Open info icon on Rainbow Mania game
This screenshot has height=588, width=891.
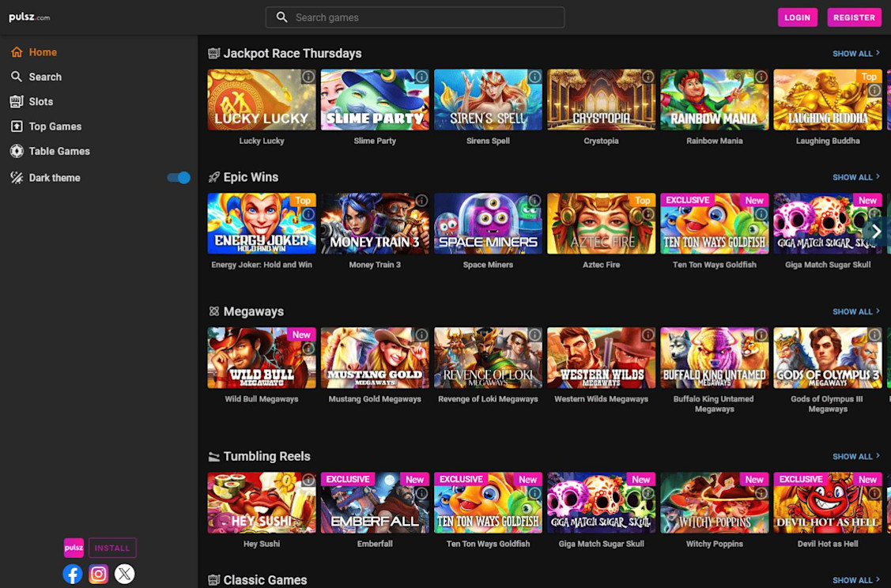pyautogui.click(x=761, y=77)
